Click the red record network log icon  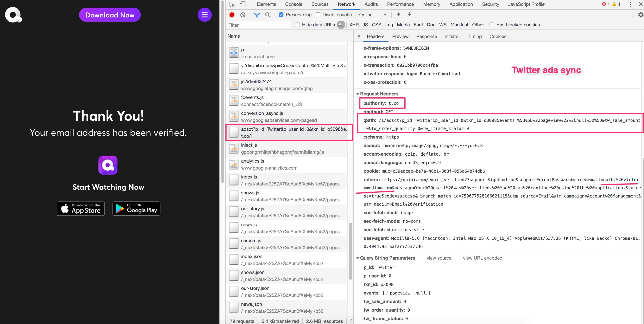[x=232, y=15]
